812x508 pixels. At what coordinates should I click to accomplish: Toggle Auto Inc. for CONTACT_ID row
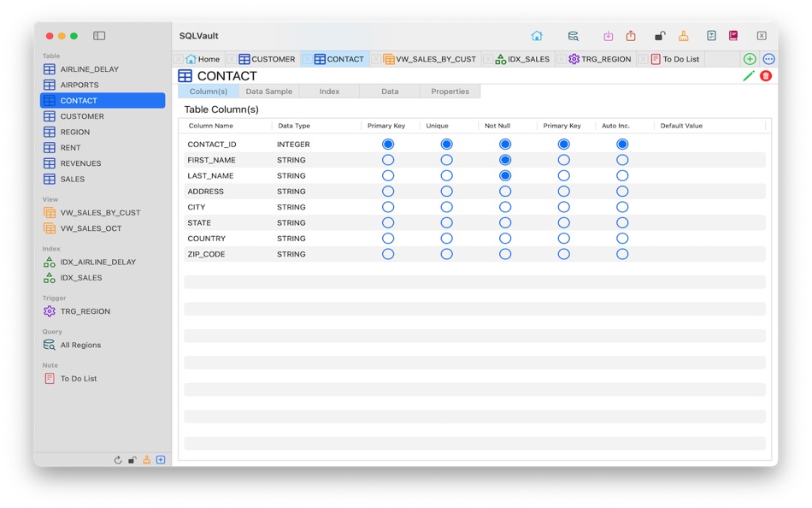(622, 145)
